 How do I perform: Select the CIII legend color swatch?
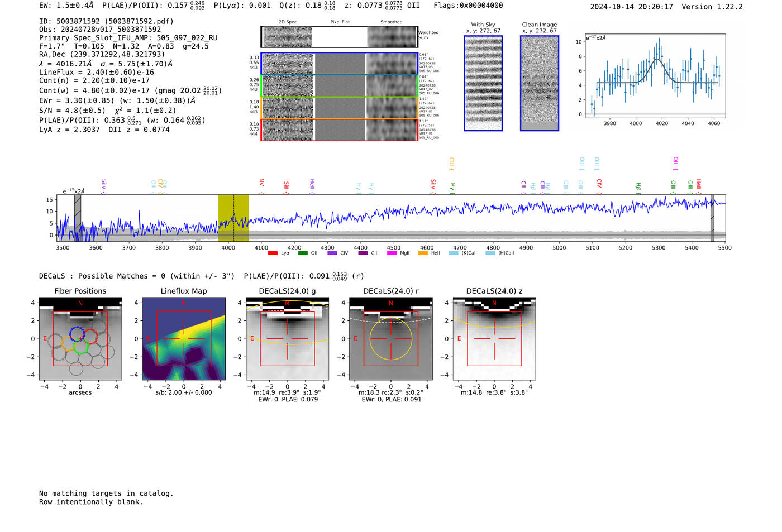[363, 253]
